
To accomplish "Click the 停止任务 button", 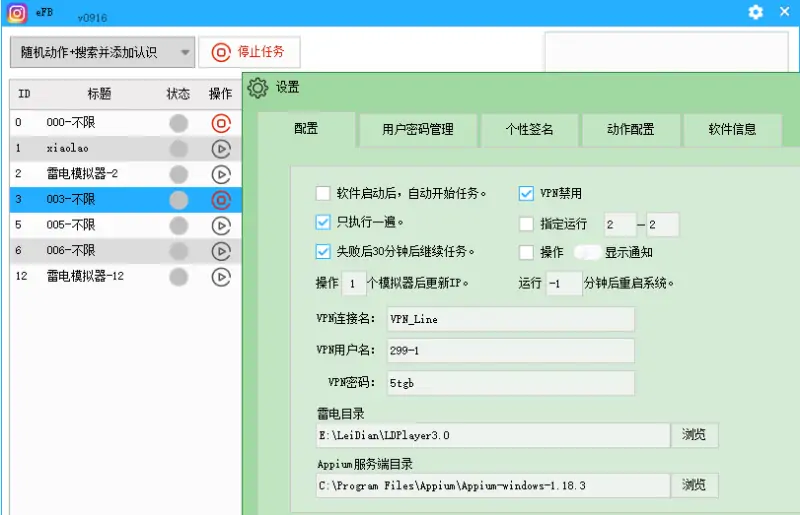I will coord(250,52).
